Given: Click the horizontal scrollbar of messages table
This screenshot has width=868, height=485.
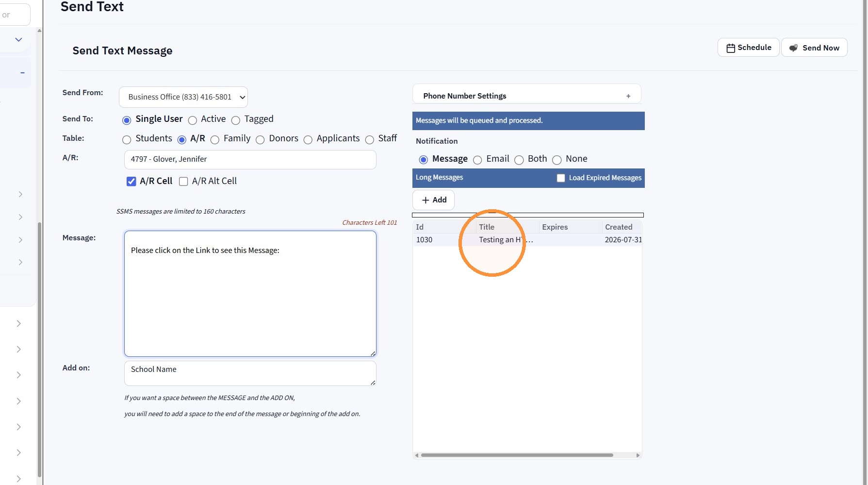Looking at the screenshot, I should [x=517, y=455].
